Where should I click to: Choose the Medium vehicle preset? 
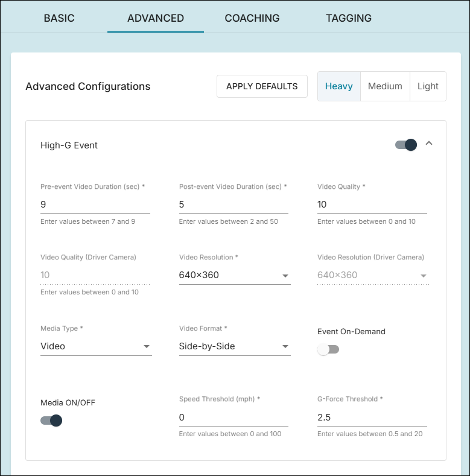click(x=385, y=86)
